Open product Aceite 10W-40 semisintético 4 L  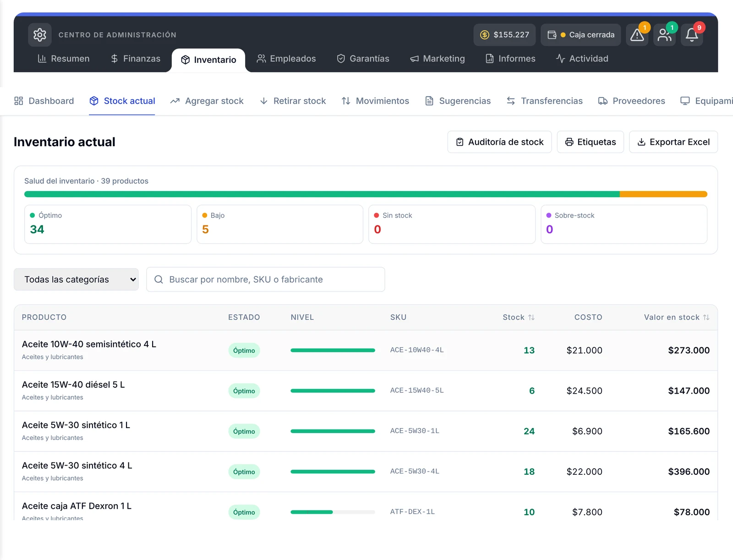89,344
